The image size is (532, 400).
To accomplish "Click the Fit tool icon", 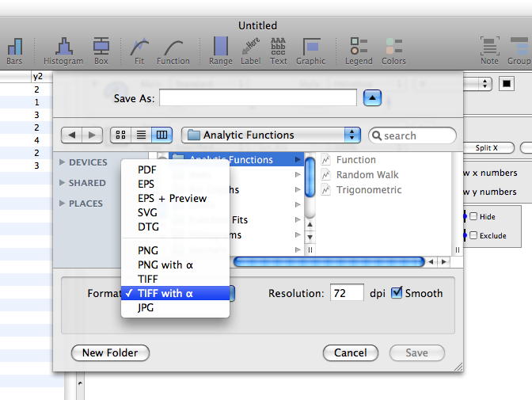I will click(x=140, y=48).
